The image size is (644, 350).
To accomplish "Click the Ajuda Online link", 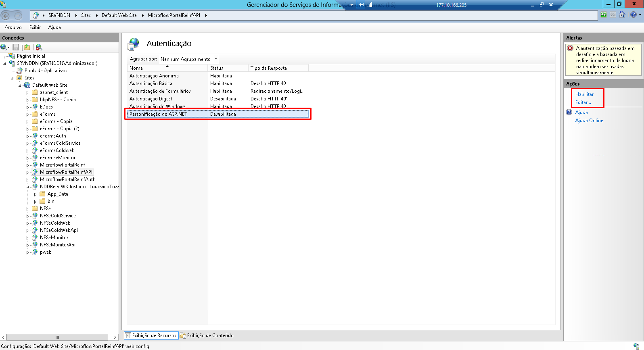I will pyautogui.click(x=589, y=121).
